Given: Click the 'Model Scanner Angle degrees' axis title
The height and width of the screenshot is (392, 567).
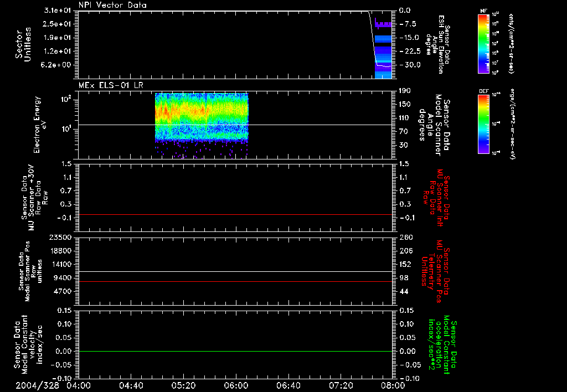Looking at the screenshot, I should coord(435,125).
